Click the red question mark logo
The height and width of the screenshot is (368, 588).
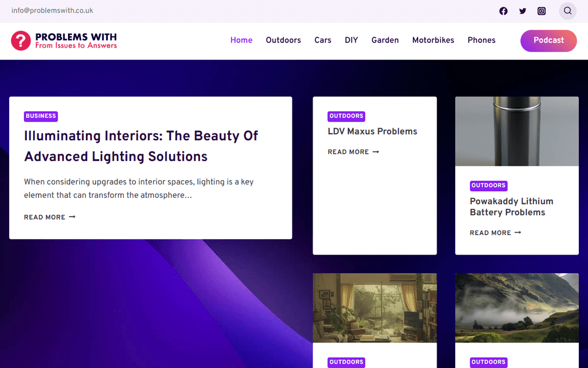[21, 40]
